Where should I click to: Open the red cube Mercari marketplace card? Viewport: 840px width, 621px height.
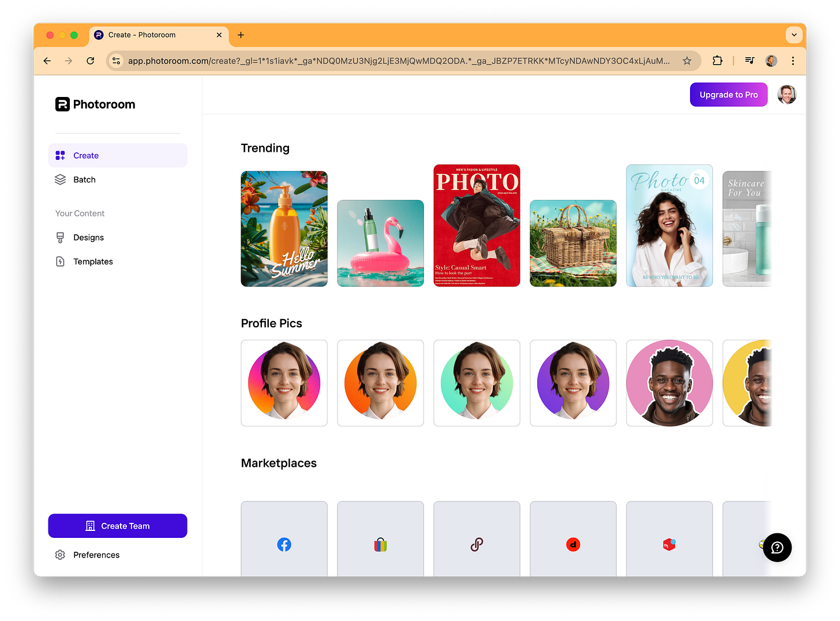click(x=669, y=538)
